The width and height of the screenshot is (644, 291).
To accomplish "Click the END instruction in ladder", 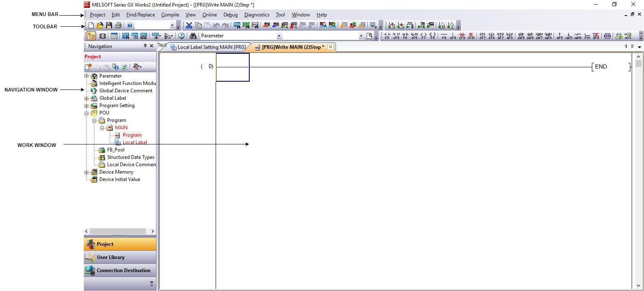I will tap(601, 66).
